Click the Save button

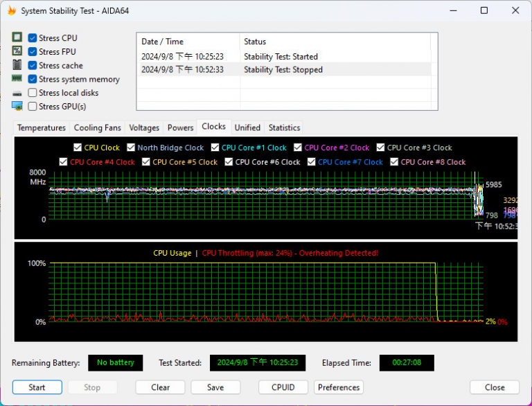coord(215,387)
